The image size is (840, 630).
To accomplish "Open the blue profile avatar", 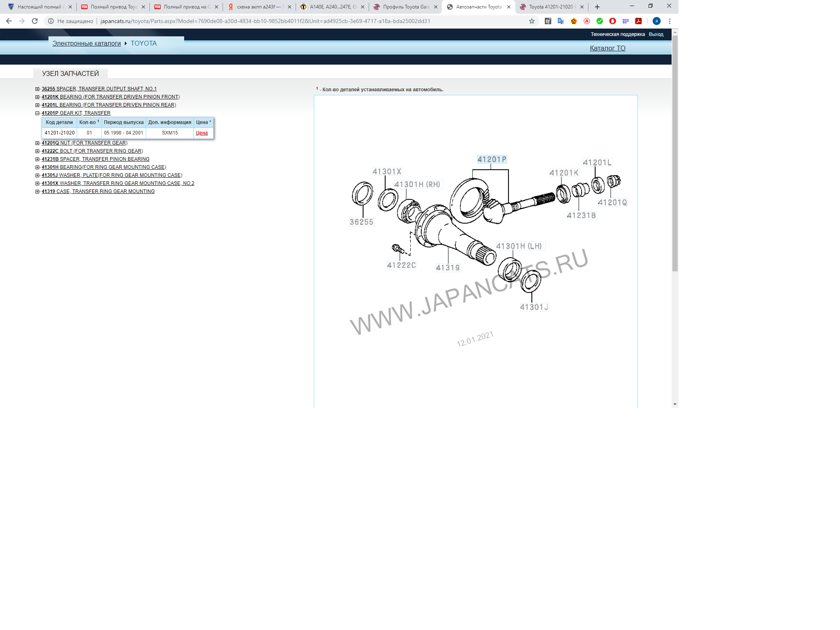I will (657, 21).
